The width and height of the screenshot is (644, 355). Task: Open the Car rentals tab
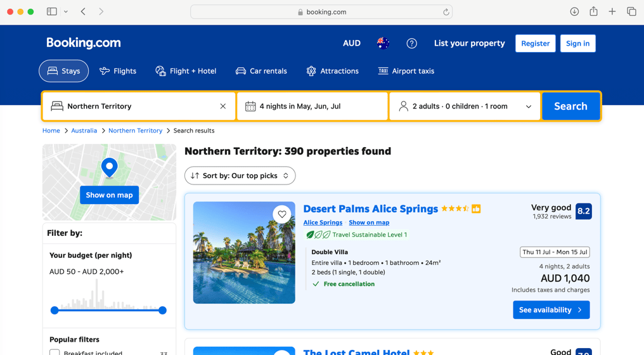point(261,70)
